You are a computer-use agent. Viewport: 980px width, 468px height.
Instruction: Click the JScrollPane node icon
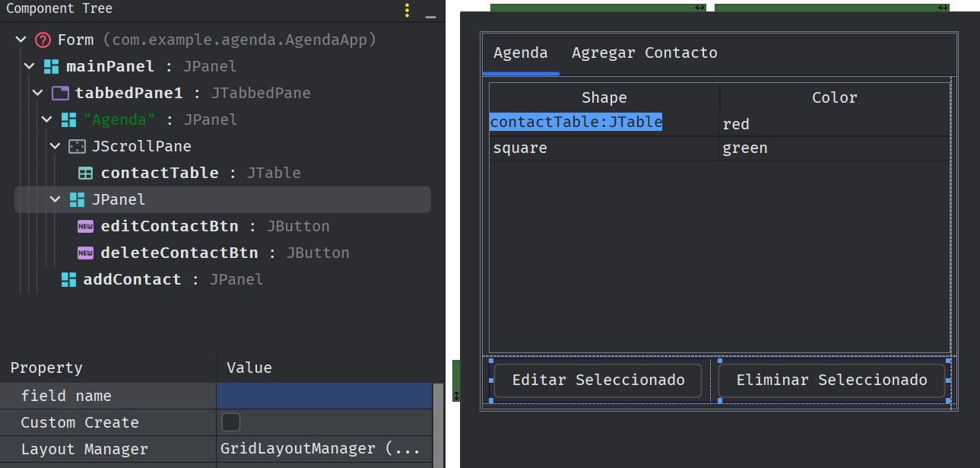click(x=77, y=147)
